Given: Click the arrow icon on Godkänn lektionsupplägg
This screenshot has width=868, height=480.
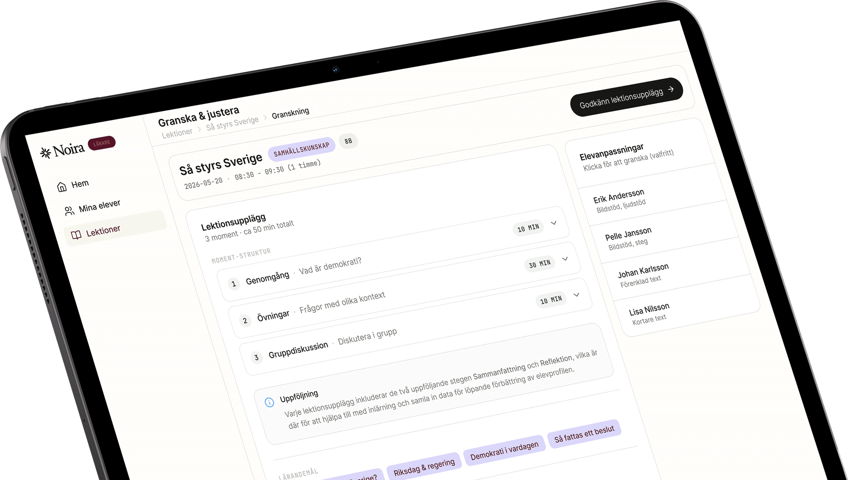Looking at the screenshot, I should [671, 89].
